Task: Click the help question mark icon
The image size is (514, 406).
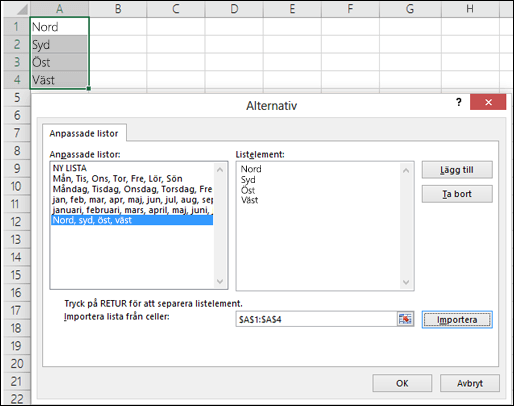Action: coord(459,102)
